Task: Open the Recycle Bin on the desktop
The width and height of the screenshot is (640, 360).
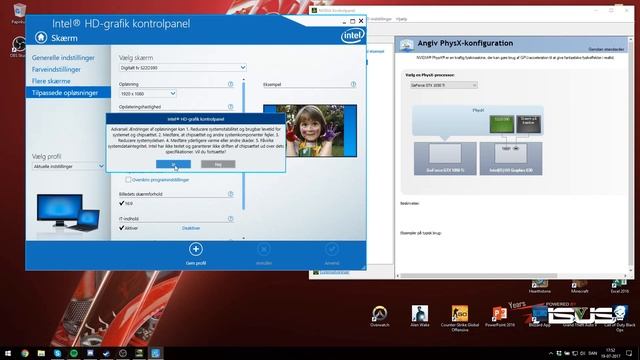Action: point(18,13)
